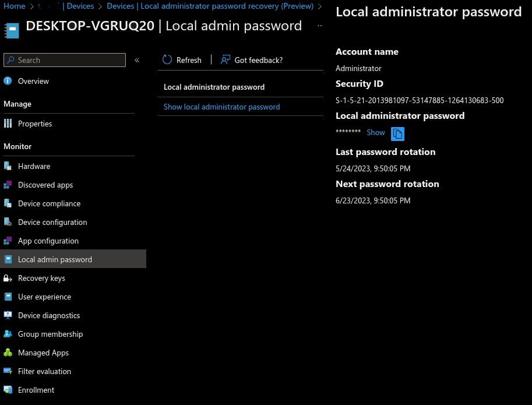Click the Got feedback? button
Viewport: 532px width, 405px height.
point(251,60)
